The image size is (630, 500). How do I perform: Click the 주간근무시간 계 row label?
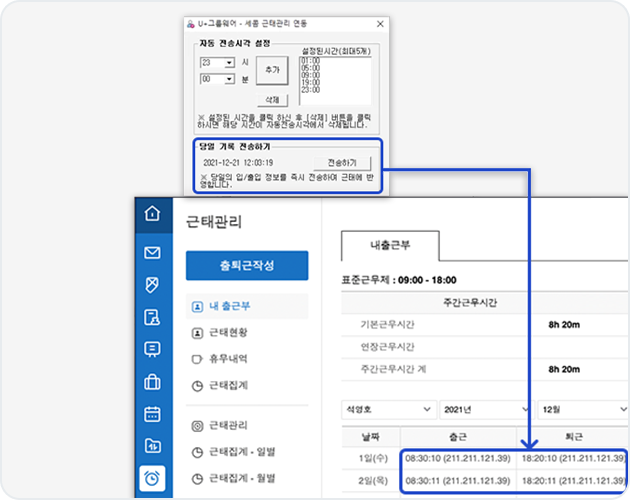click(x=393, y=369)
